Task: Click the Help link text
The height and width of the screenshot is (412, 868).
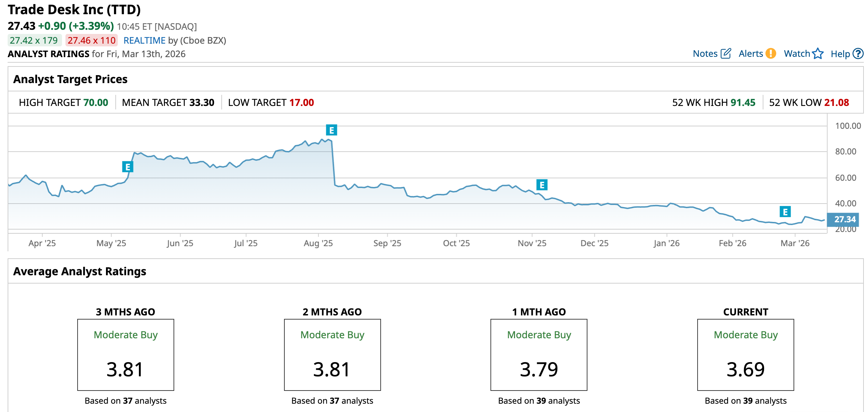Action: click(840, 54)
